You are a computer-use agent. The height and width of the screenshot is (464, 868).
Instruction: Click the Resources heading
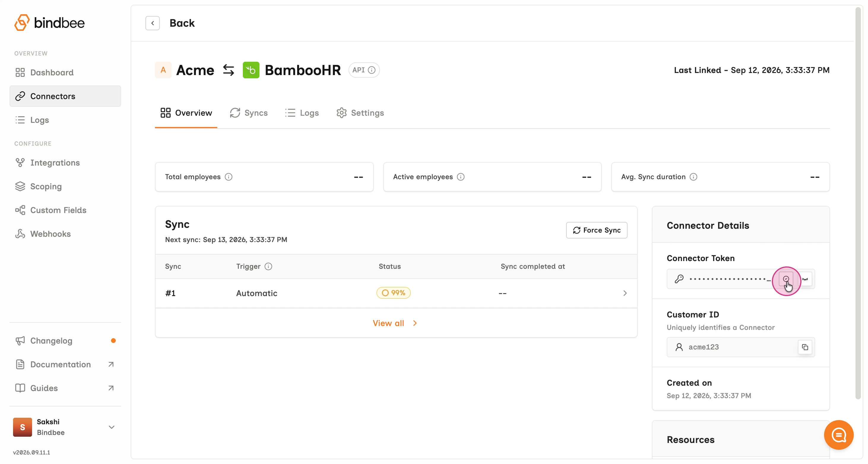coord(691,440)
